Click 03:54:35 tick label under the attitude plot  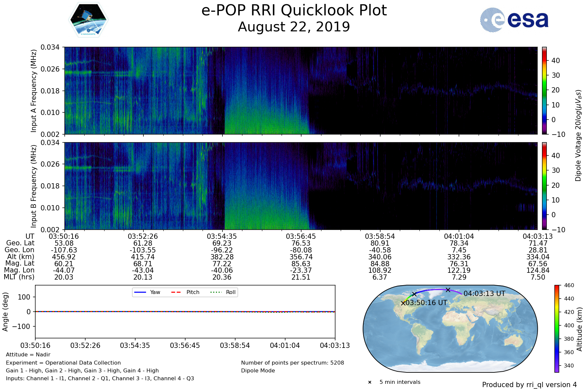[x=135, y=346]
